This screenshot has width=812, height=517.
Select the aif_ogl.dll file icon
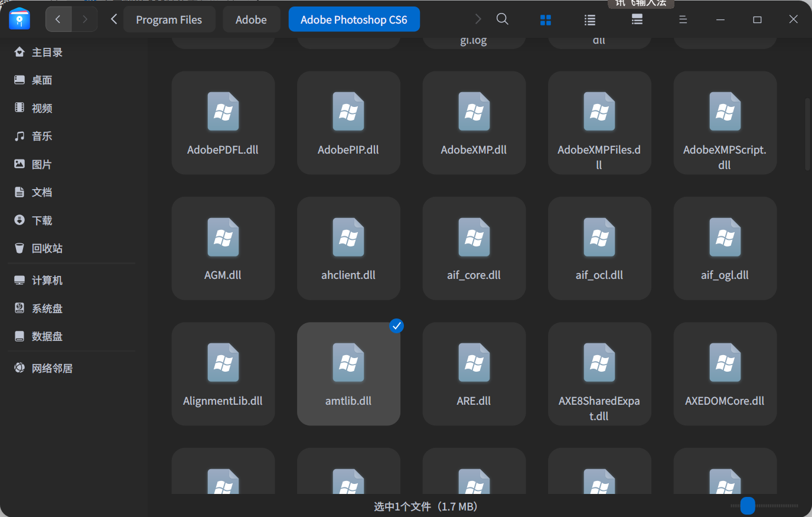725,237
